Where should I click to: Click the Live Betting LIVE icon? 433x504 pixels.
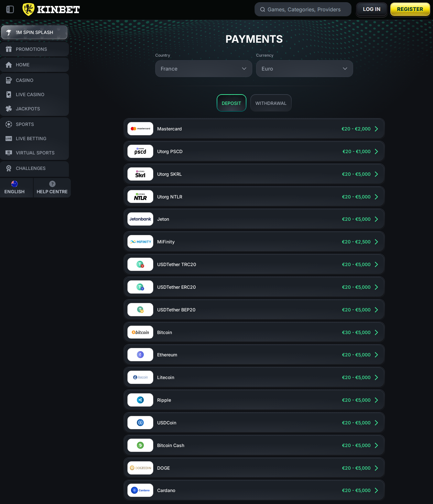(9, 139)
